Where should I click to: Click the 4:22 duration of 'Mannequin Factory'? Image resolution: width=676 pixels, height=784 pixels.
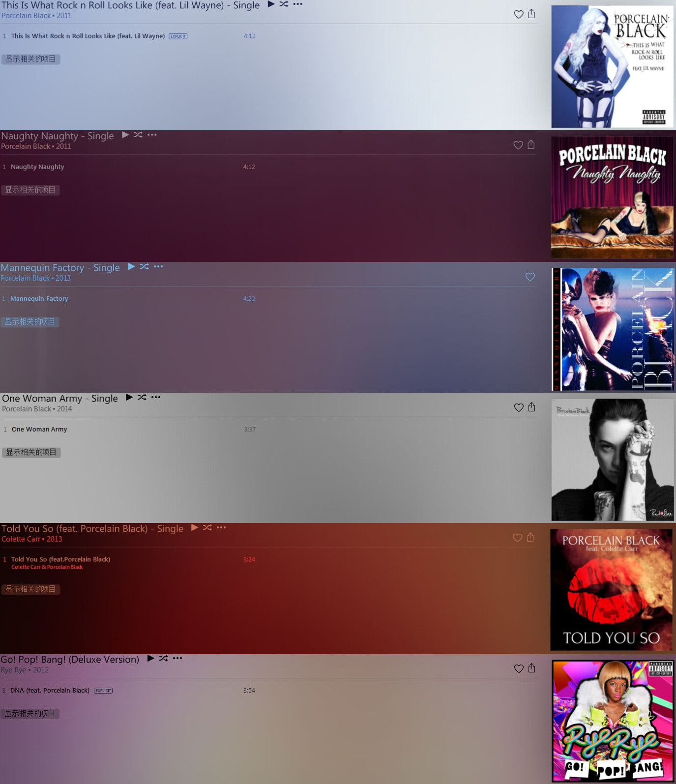249,298
